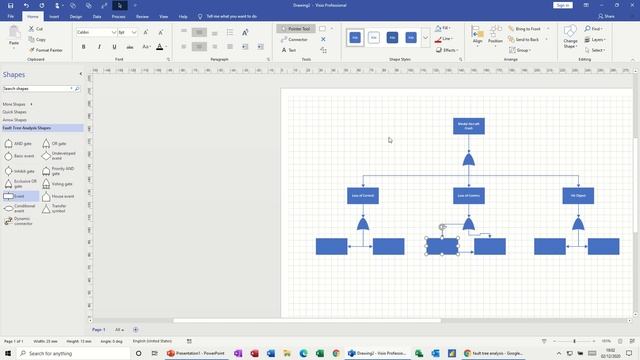Open the Align menu
The width and height of the screenshot is (640, 360).
[x=477, y=35]
